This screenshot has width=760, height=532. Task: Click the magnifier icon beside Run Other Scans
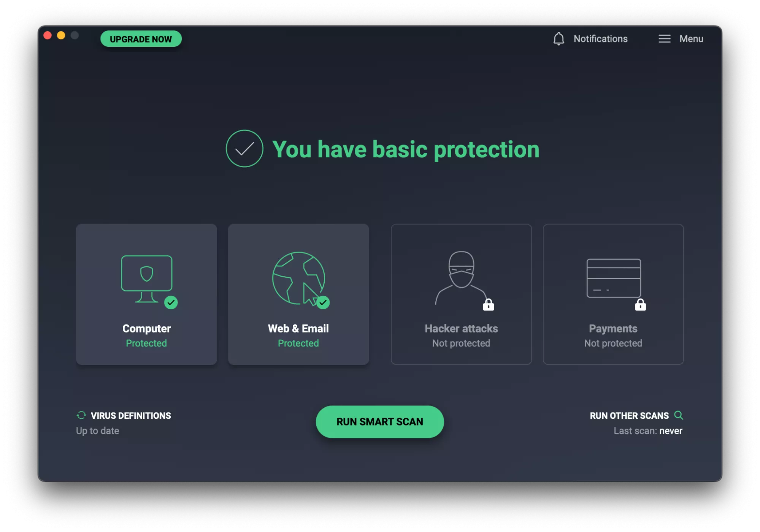pyautogui.click(x=678, y=415)
